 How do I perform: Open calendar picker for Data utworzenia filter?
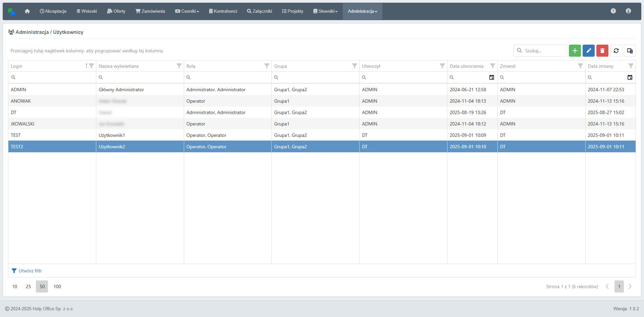pos(491,77)
